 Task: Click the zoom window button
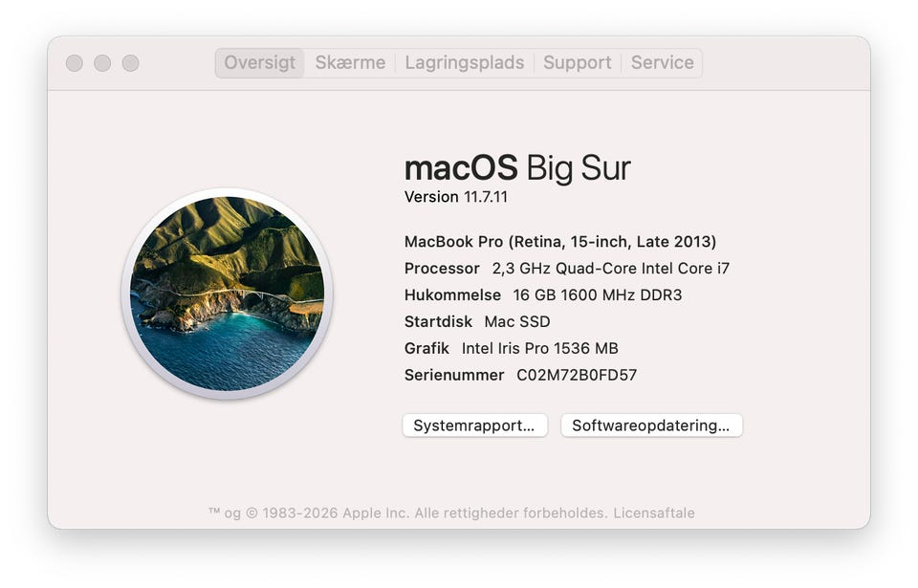pyautogui.click(x=131, y=63)
